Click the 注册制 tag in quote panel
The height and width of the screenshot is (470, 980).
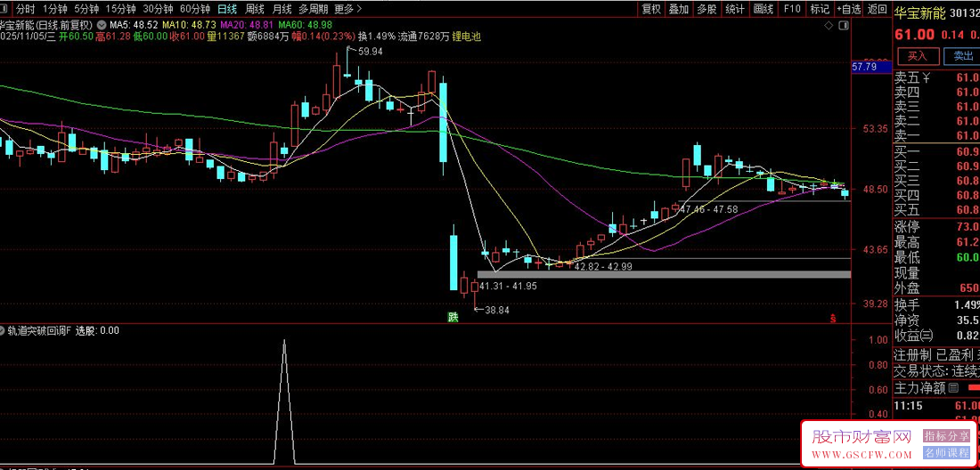point(913,355)
